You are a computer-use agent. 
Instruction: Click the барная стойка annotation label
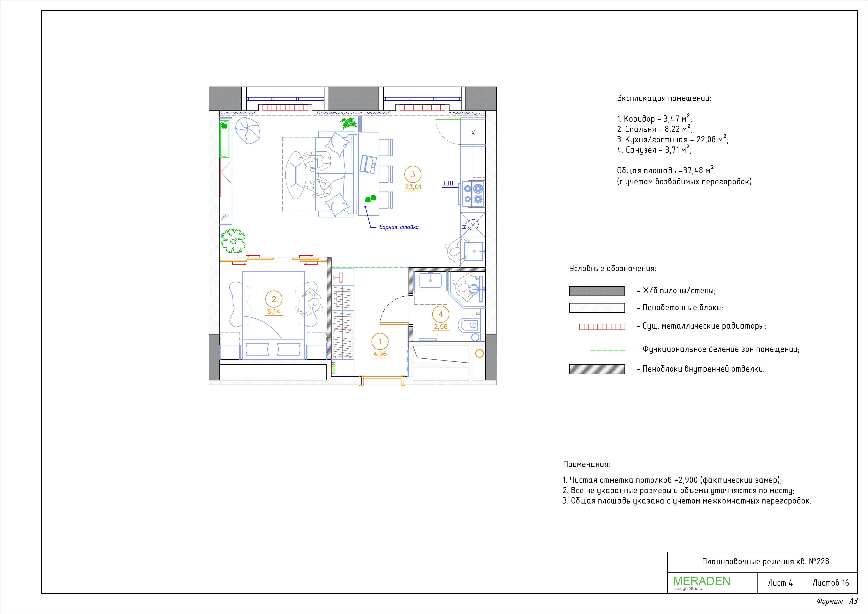tap(399, 227)
